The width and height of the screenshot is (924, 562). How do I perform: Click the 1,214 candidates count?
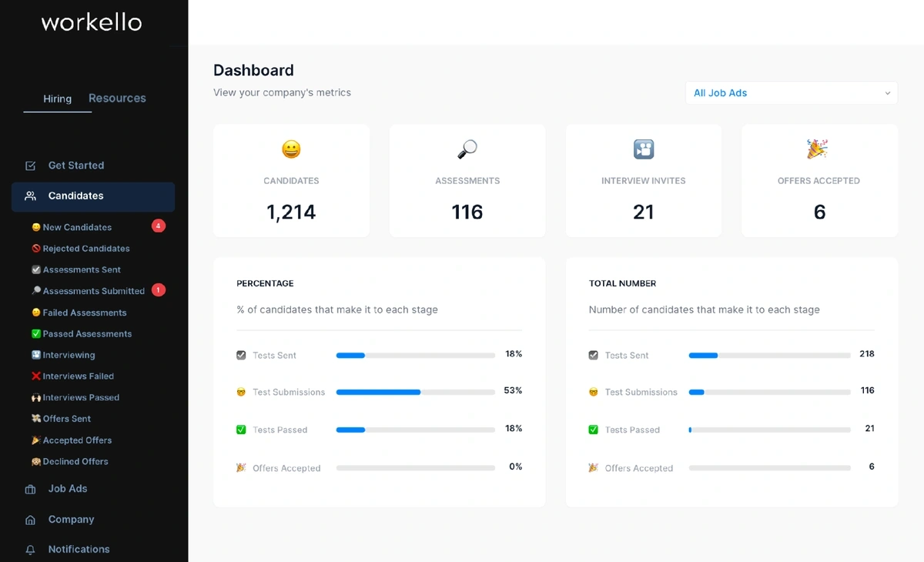291,212
